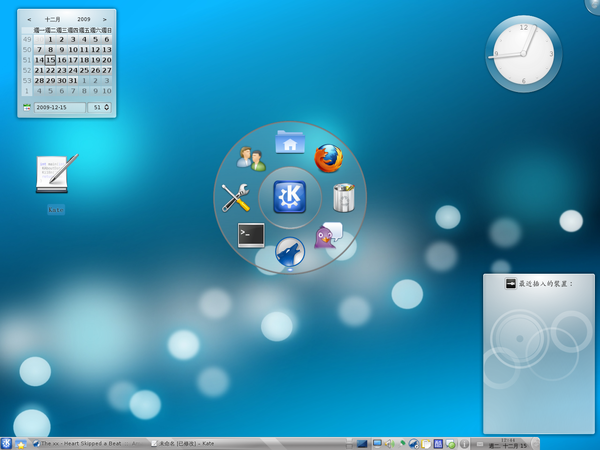Open the month selector showing 十二月

click(52, 19)
